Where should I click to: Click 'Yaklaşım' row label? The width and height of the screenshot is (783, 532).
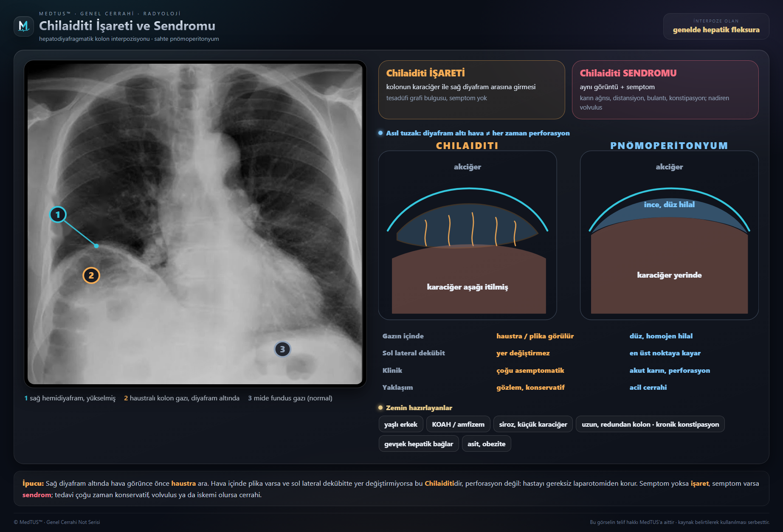coord(397,387)
